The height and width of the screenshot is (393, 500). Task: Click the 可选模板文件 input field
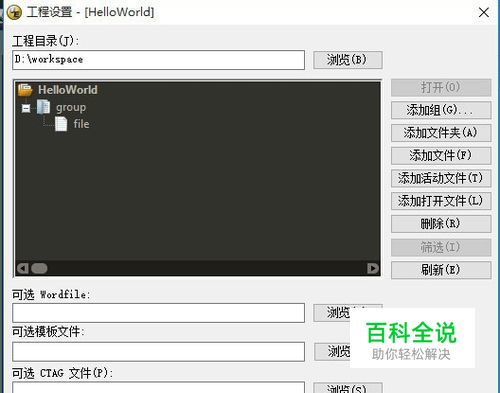(x=159, y=351)
